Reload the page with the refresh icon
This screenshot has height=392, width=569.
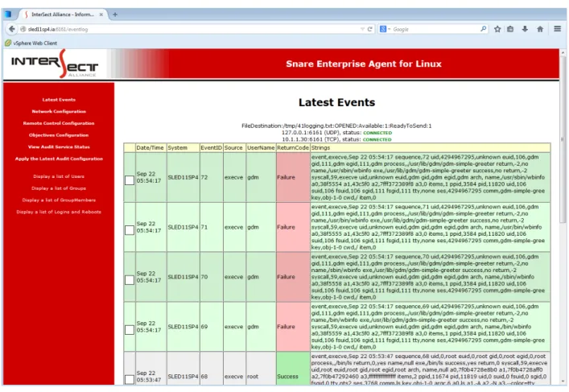tap(369, 29)
